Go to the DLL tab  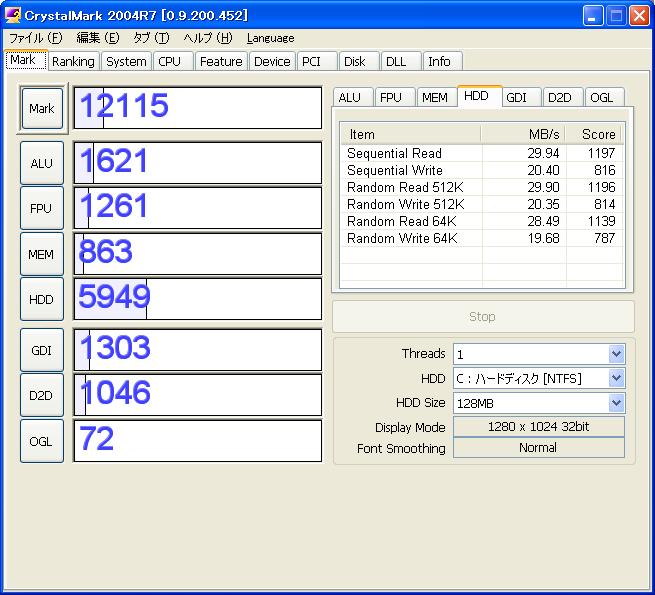tap(401, 61)
